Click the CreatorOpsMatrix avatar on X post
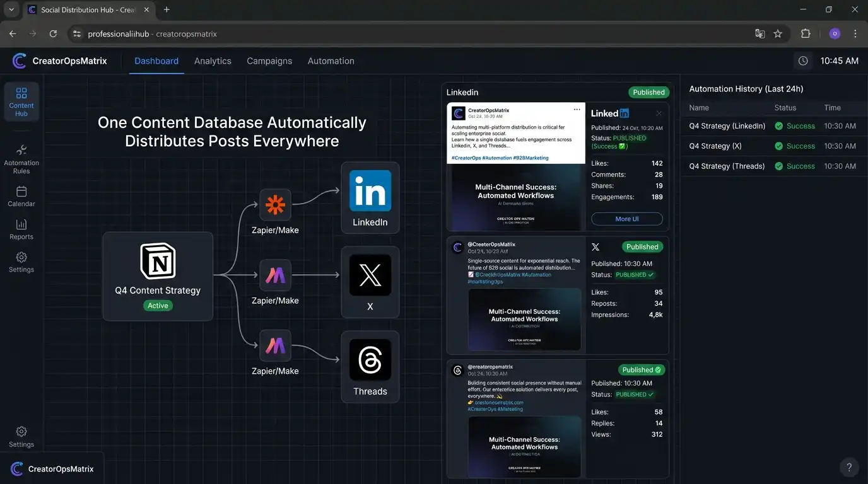Image resolution: width=868 pixels, height=484 pixels. coord(458,248)
